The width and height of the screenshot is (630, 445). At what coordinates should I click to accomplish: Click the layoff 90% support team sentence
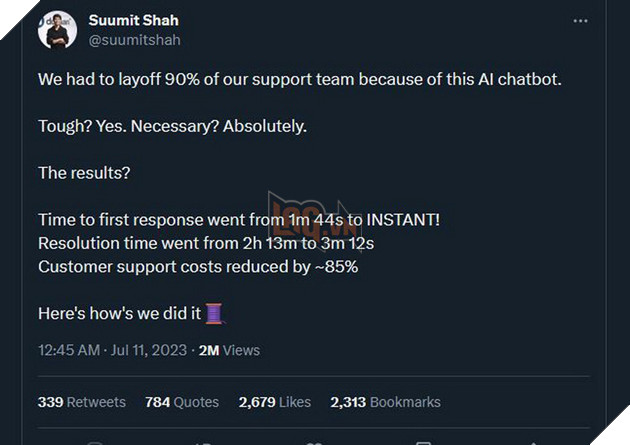300,78
